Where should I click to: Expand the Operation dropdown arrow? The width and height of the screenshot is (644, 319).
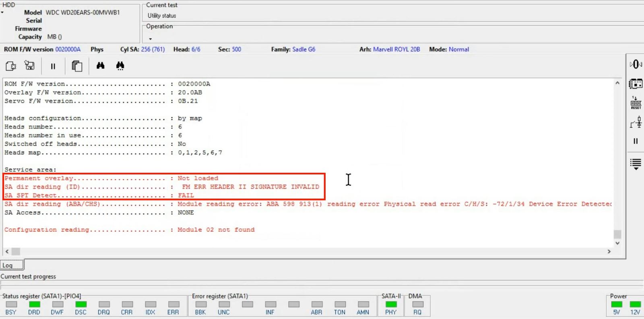(151, 39)
